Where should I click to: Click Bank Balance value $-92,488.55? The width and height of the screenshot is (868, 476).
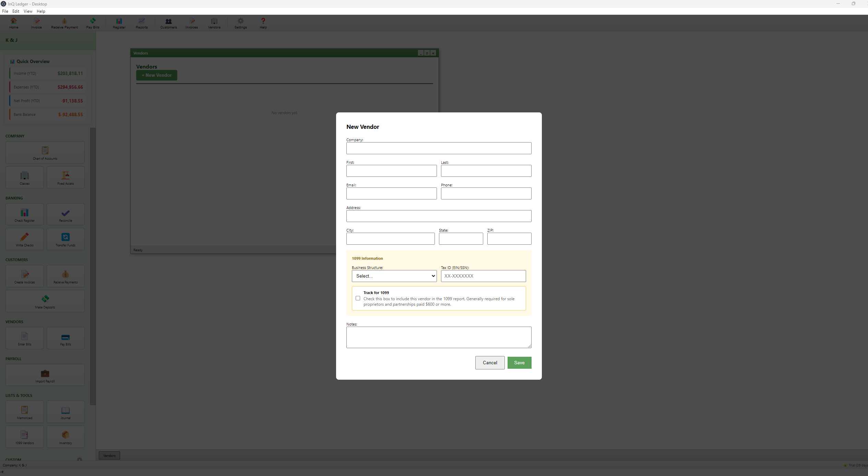pyautogui.click(x=70, y=114)
